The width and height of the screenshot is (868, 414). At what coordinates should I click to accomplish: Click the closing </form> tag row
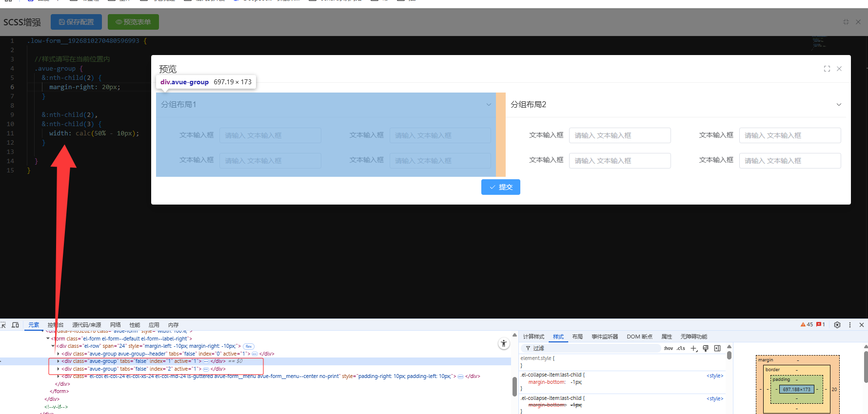59,391
